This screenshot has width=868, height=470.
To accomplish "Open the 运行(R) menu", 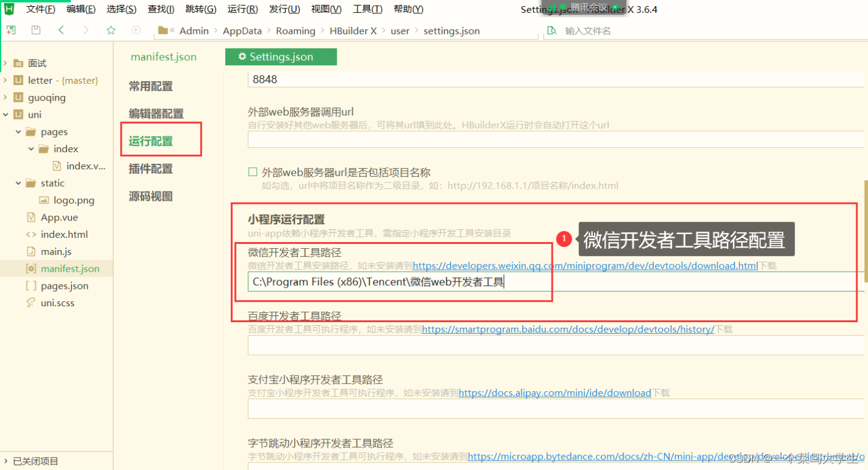I will 243,9.
